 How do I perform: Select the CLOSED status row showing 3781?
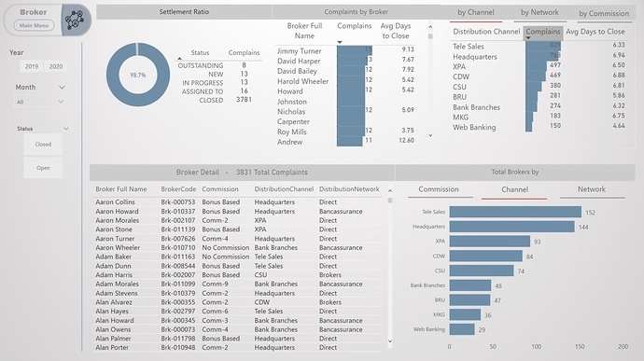(218, 100)
